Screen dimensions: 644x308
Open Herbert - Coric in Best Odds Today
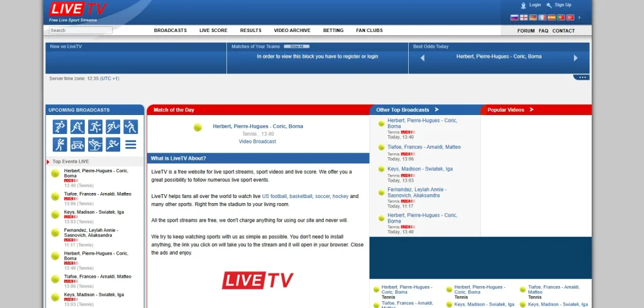point(499,57)
